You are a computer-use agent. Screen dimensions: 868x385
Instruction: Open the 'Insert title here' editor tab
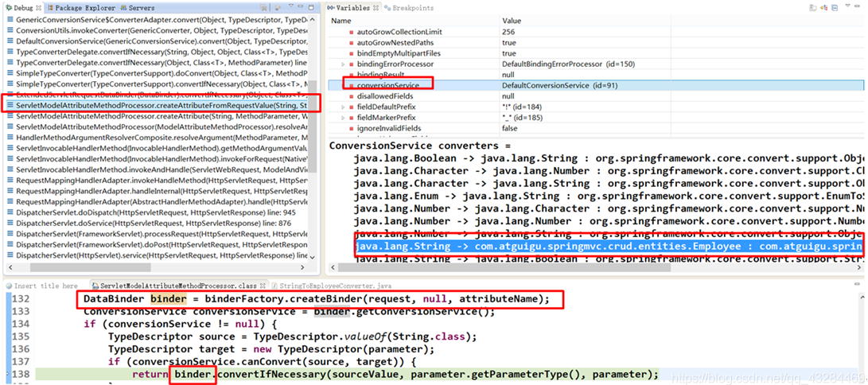pos(42,286)
